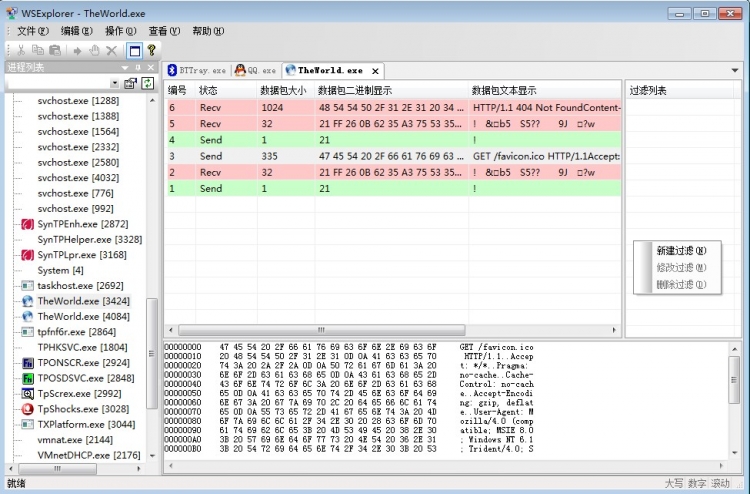Select packet row 4 Send
Screen dimensions: 750x494
pyautogui.click(x=393, y=140)
